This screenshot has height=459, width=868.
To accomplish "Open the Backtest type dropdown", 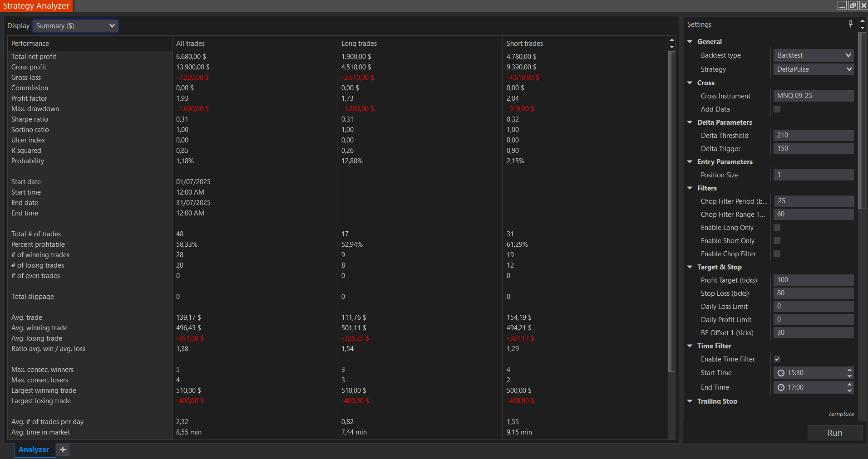I will click(x=814, y=55).
